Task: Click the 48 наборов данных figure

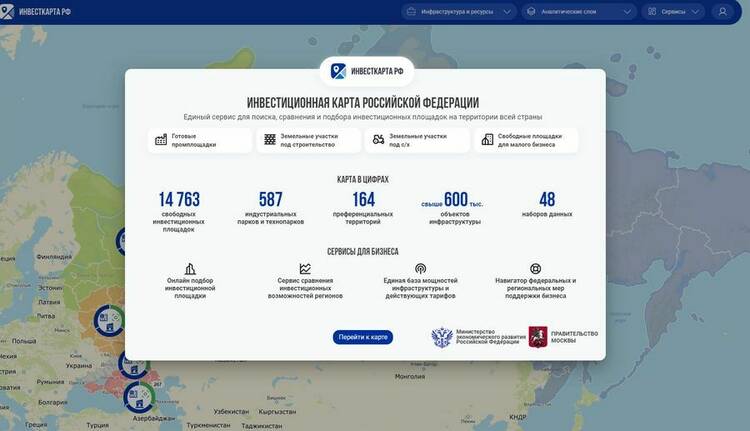Action: point(547,199)
